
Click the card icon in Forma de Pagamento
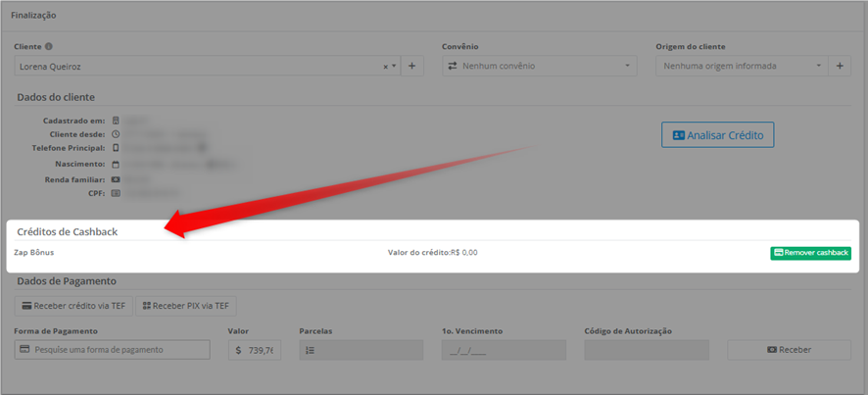(24, 350)
